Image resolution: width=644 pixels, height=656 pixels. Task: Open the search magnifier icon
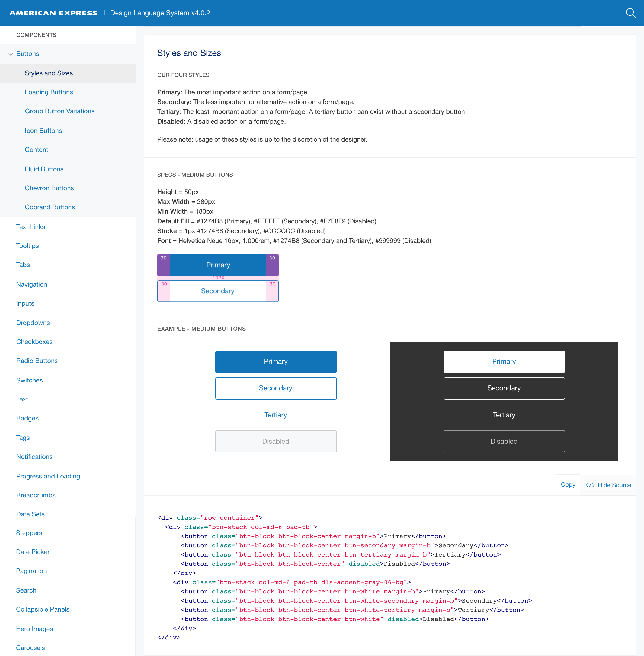[630, 13]
